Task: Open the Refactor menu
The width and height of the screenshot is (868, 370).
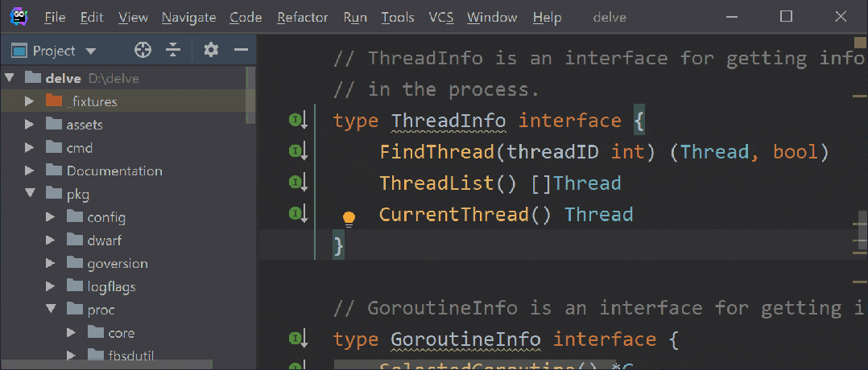Action: click(302, 17)
